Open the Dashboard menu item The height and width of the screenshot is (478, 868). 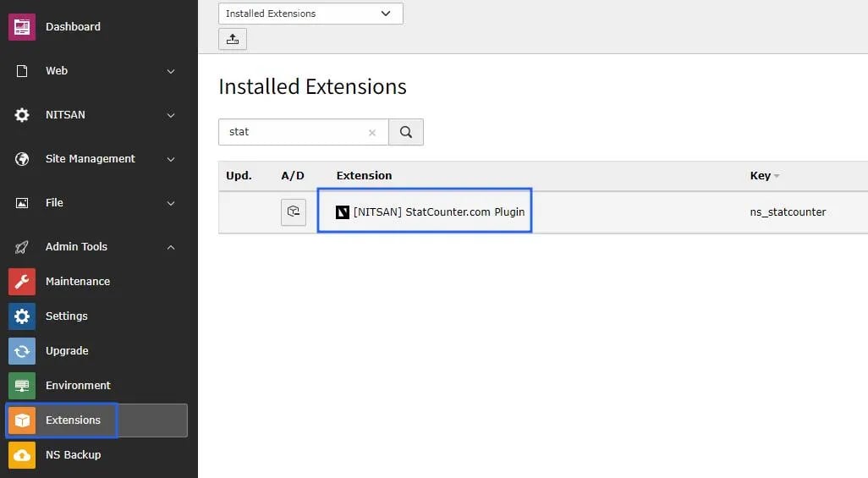click(73, 26)
